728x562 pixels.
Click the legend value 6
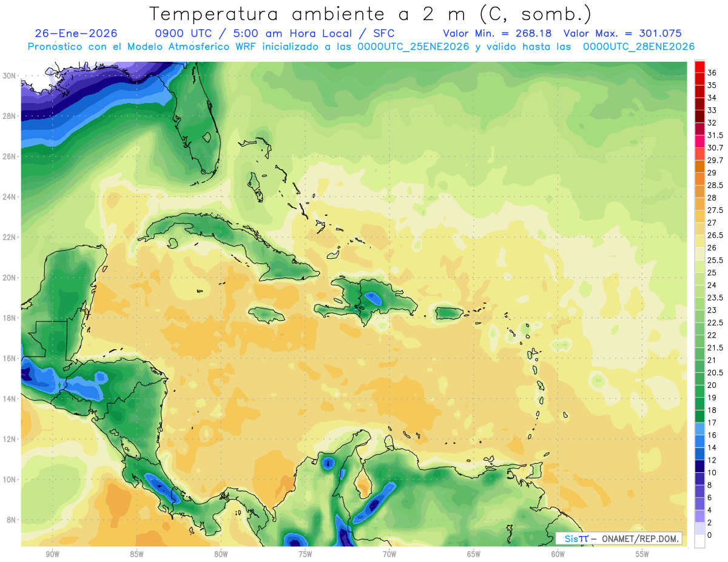710,498
